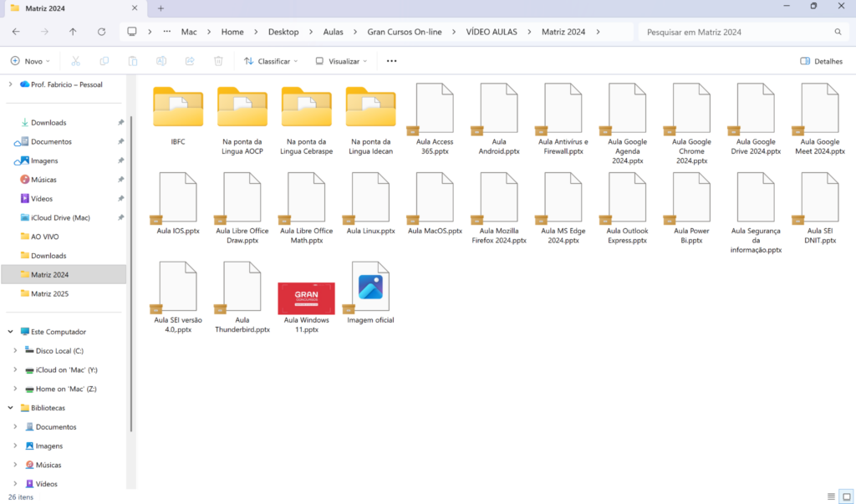Viewport: 856px width, 504px height.
Task: Expand Prof. Fabricio – Pessoal tree node
Action: point(10,84)
